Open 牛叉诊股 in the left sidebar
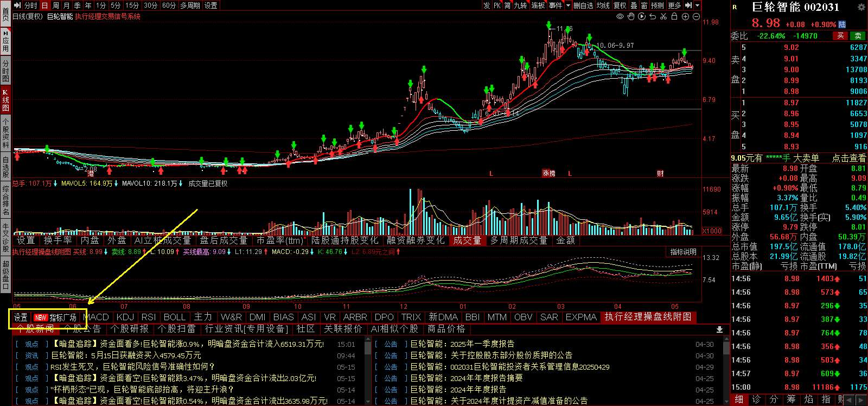The image size is (868, 406). (x=5, y=237)
